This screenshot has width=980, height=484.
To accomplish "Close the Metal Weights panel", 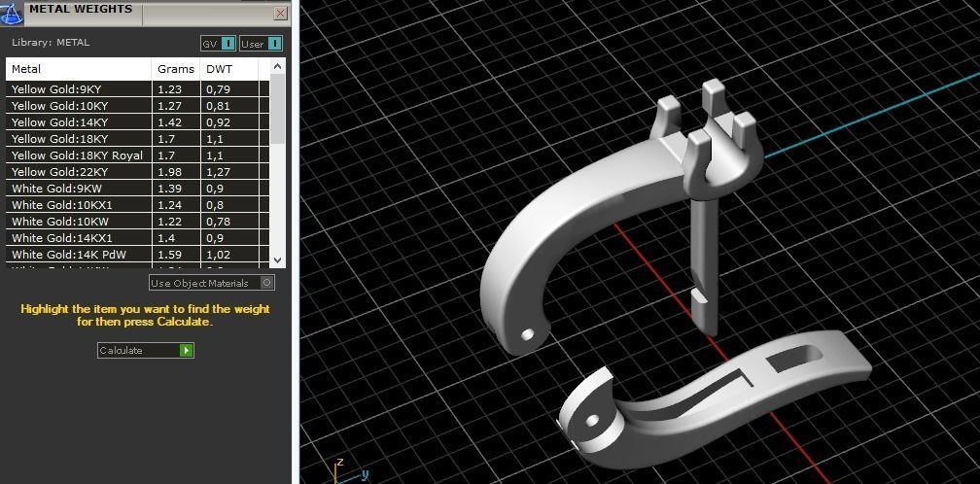I will pos(281,13).
